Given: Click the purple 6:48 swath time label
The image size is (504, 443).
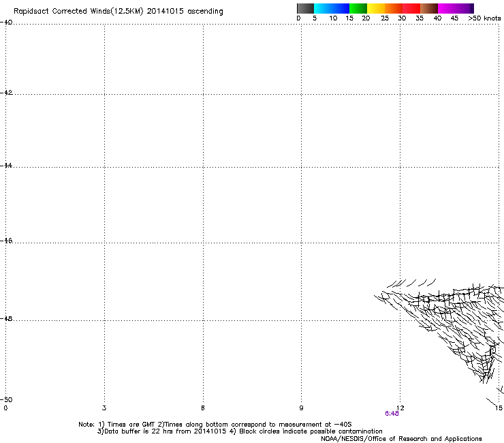Looking at the screenshot, I should click(x=392, y=414).
